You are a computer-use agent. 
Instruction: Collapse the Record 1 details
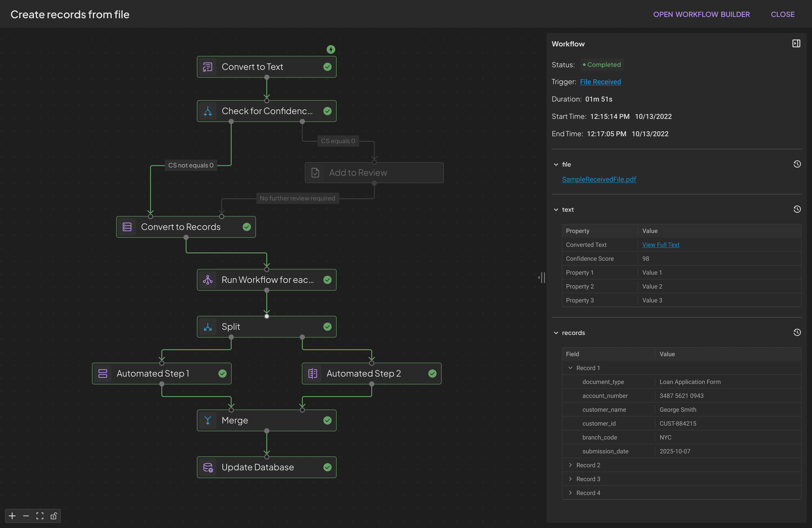click(x=570, y=368)
